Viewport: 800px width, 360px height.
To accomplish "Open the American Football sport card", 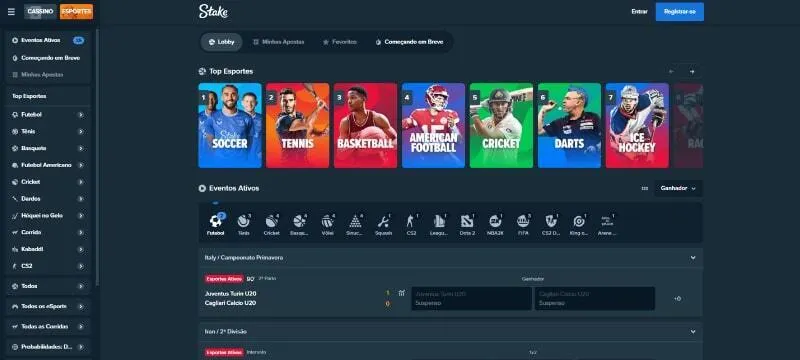I will pyautogui.click(x=433, y=125).
